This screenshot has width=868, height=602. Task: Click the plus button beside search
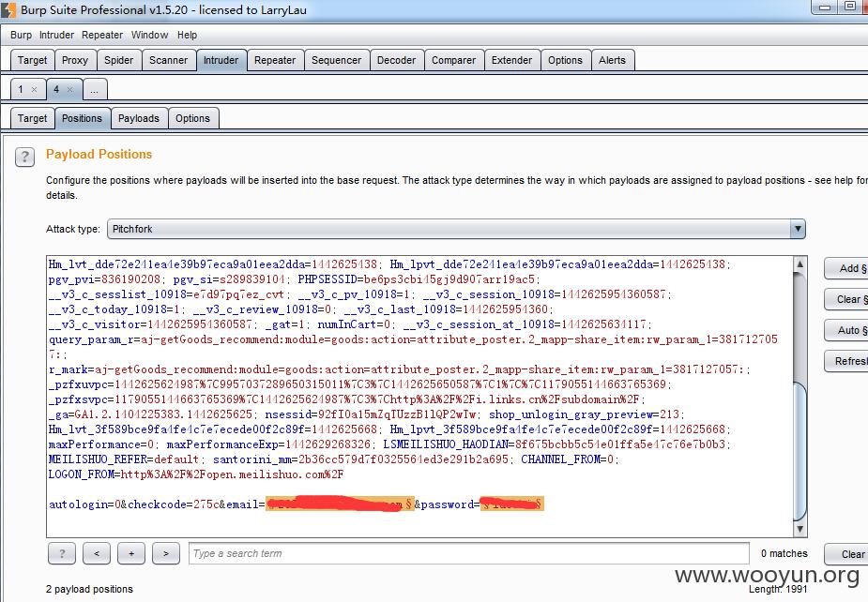point(131,553)
